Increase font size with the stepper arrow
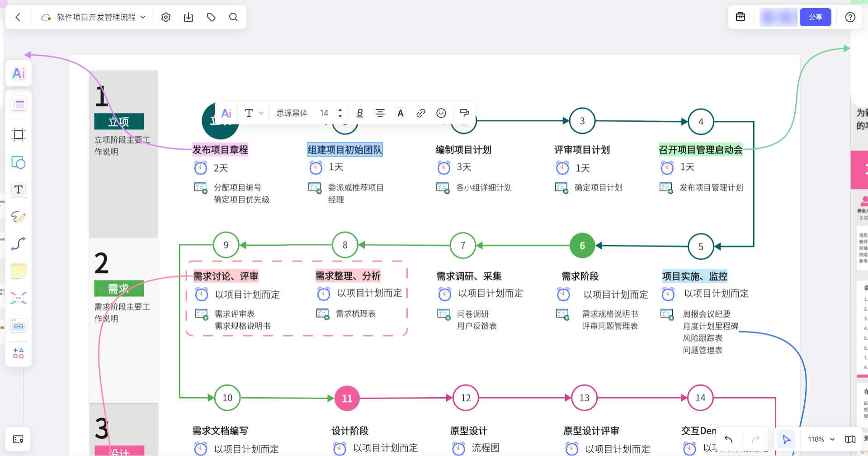The height and width of the screenshot is (456, 868). [x=340, y=110]
